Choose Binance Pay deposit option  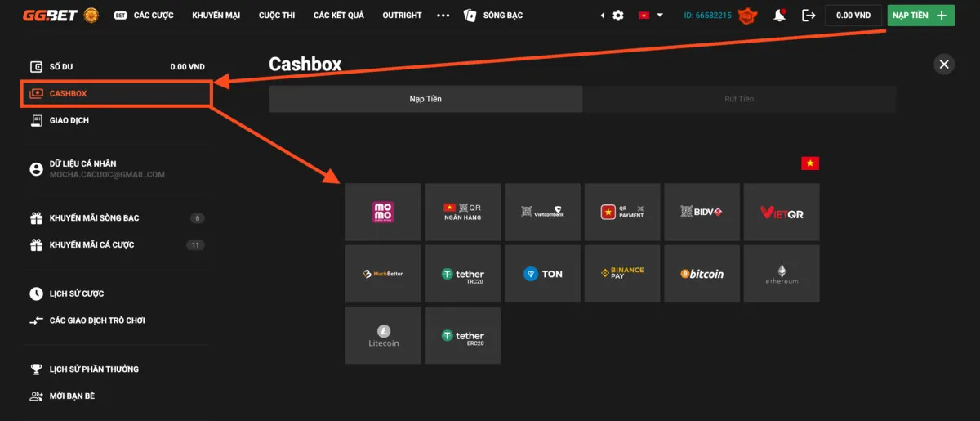(622, 274)
